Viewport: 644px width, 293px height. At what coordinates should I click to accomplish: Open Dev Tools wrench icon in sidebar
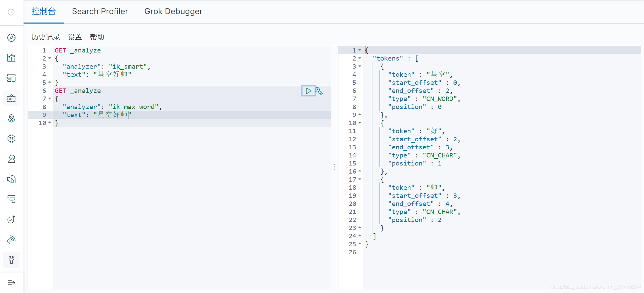tap(11, 260)
